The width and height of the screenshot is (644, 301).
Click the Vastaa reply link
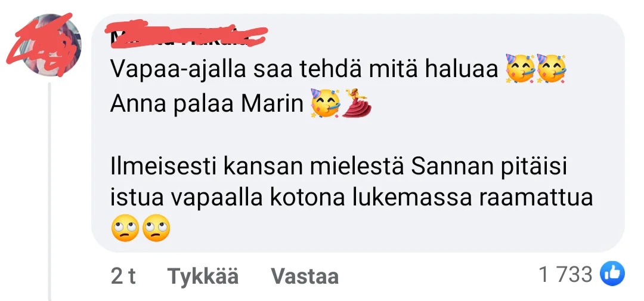click(305, 276)
